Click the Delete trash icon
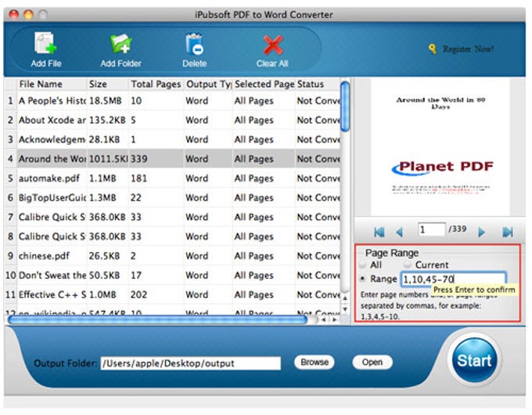 coord(194,44)
